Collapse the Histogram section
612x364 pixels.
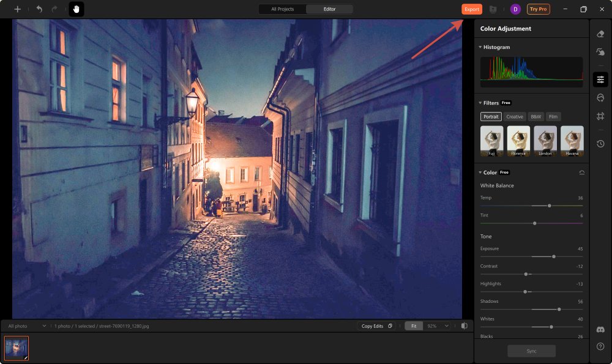pyautogui.click(x=480, y=47)
